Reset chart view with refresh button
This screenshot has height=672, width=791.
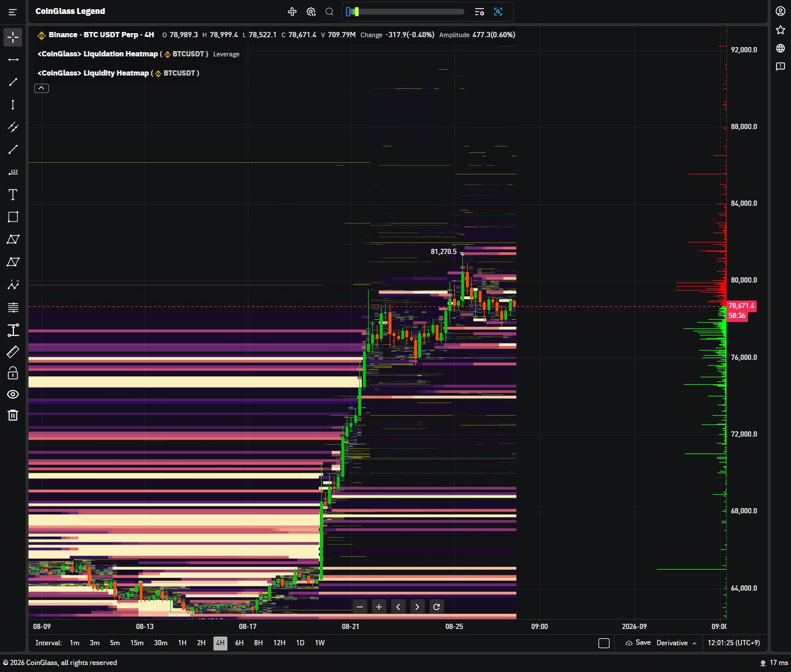click(436, 607)
